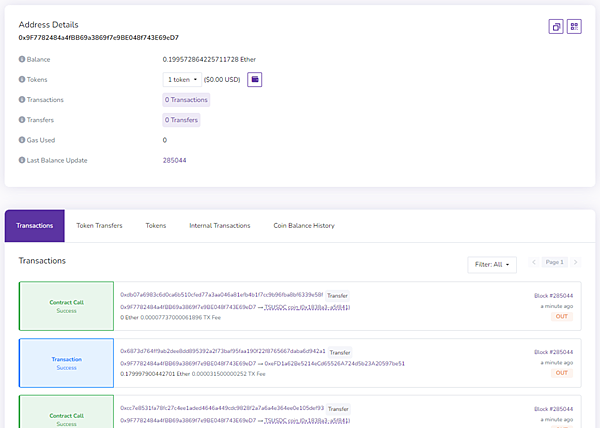Copy address using the copy icon
The height and width of the screenshot is (428, 600).
point(556,26)
